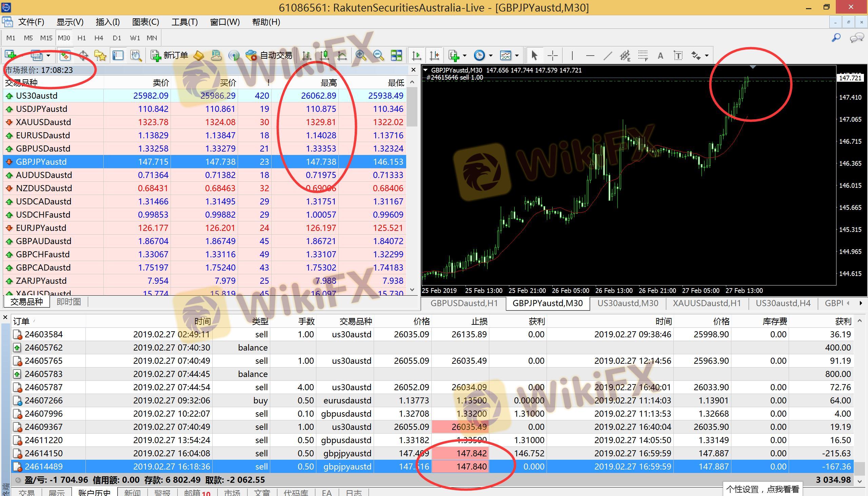Click the zoom out magnifier icon
The height and width of the screenshot is (496, 868).
click(x=378, y=55)
